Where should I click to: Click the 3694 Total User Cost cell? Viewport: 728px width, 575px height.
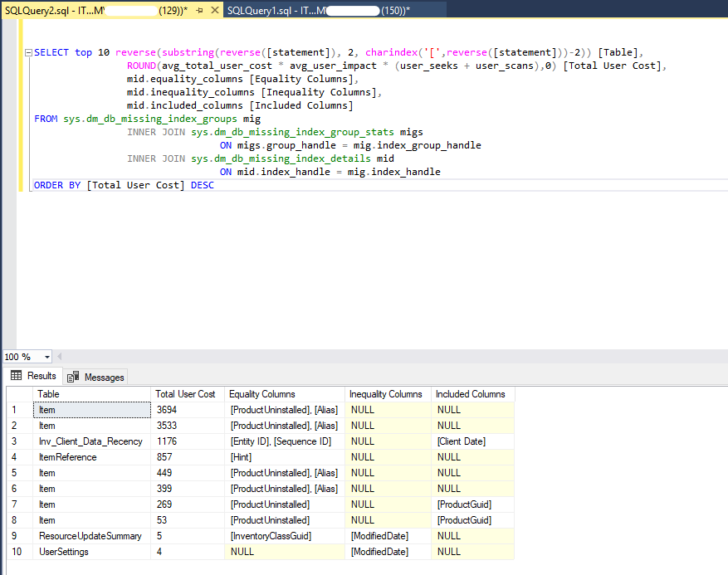[167, 410]
